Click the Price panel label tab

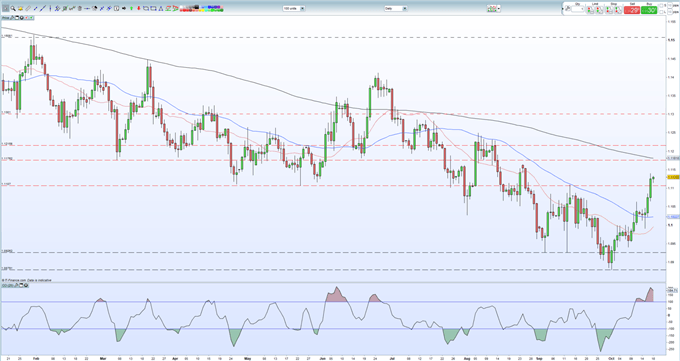pos(6,18)
